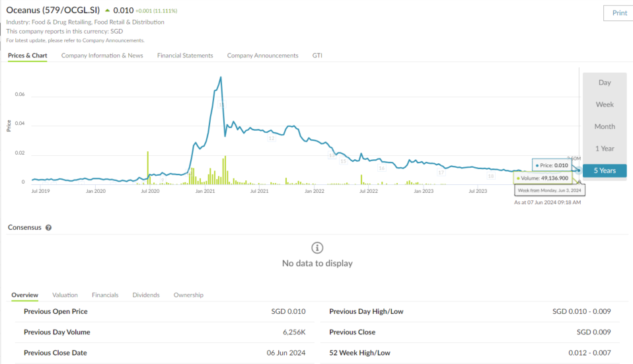Click the 06 Jun 2024 date value
Image resolution: width=633 pixels, height=364 pixels.
pos(286,353)
